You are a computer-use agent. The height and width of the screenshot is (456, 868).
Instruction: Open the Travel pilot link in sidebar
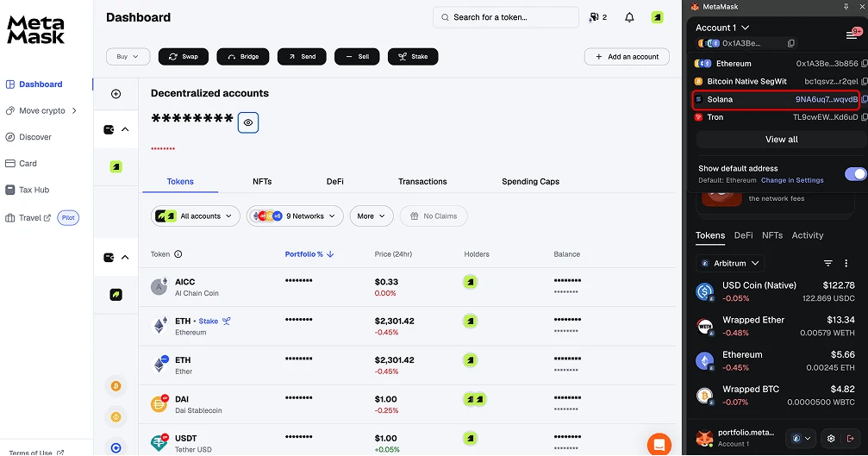point(41,217)
